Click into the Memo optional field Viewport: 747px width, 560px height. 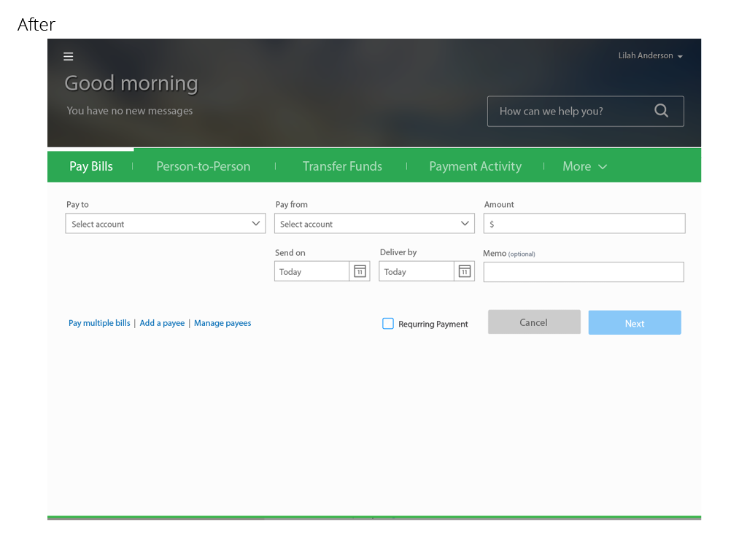click(x=584, y=272)
